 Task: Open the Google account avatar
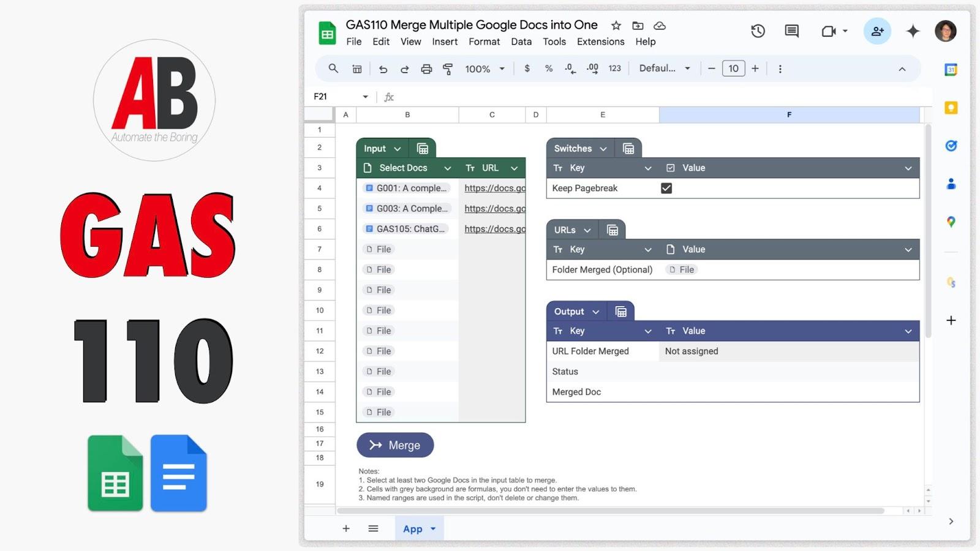click(946, 31)
